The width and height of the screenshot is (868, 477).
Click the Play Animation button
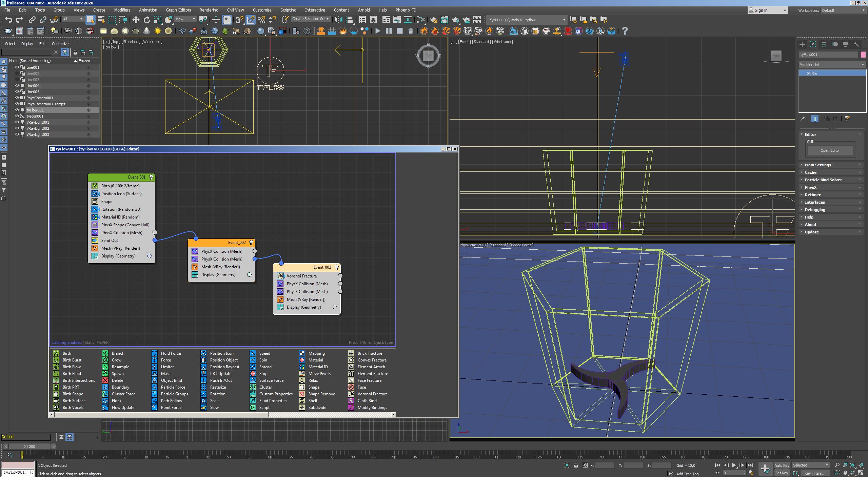pyautogui.click(x=734, y=465)
